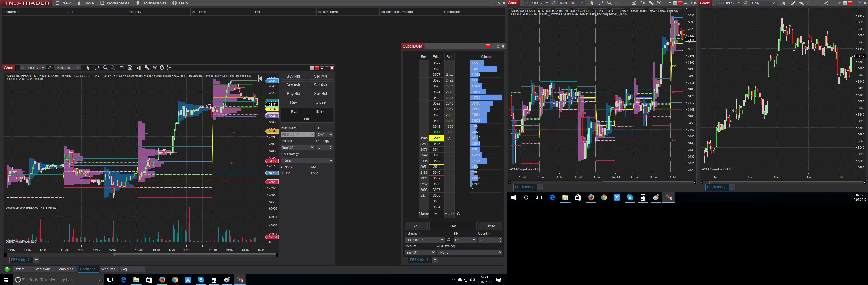This screenshot has height=285, width=868.
Task: Click Buy Mkt in Chart Trader
Action: pyautogui.click(x=293, y=76)
